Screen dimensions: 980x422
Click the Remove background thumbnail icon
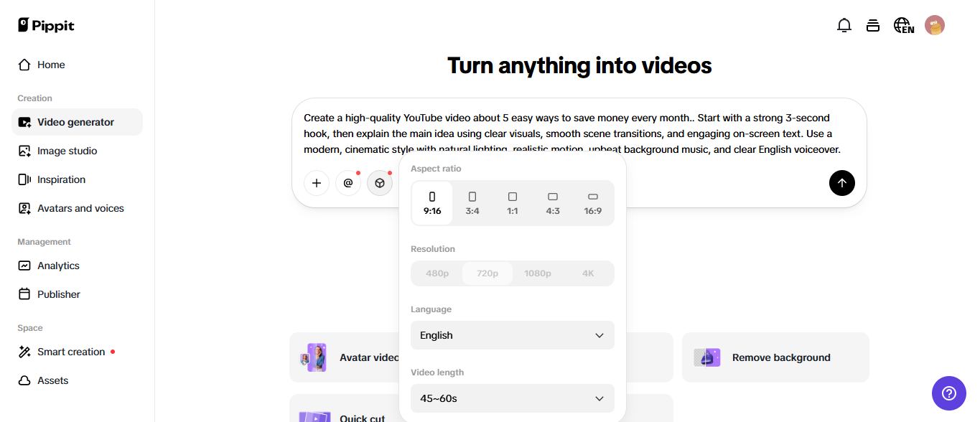(707, 357)
